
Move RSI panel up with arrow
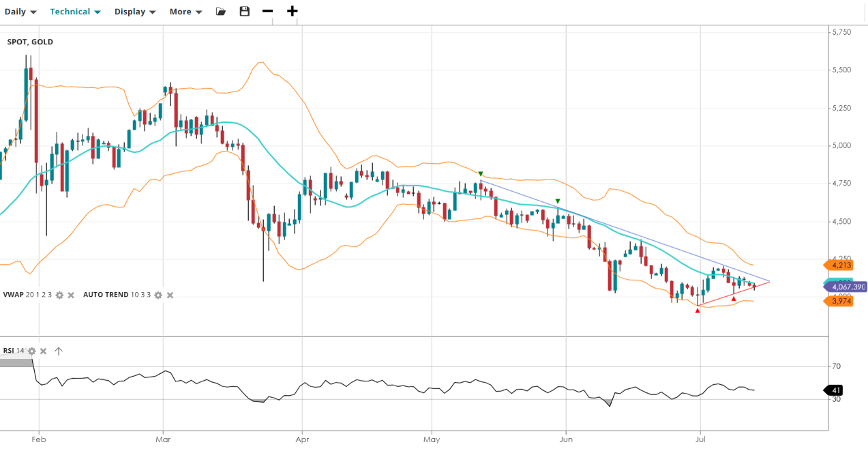click(59, 351)
